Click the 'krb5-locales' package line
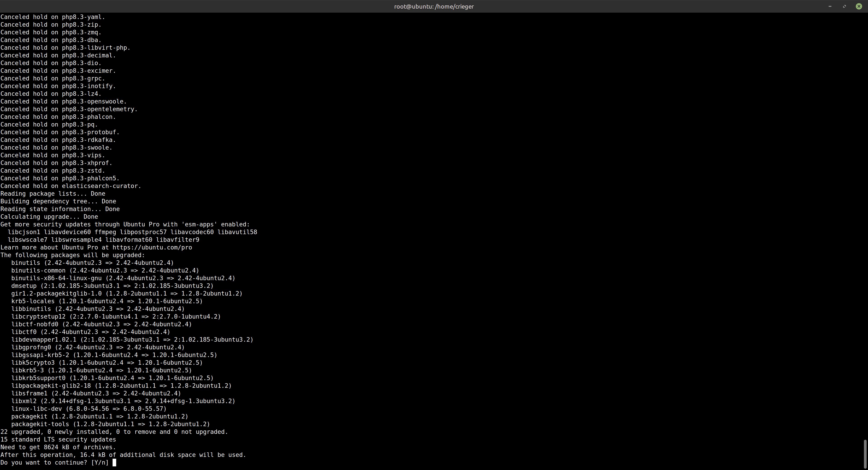 click(x=107, y=301)
